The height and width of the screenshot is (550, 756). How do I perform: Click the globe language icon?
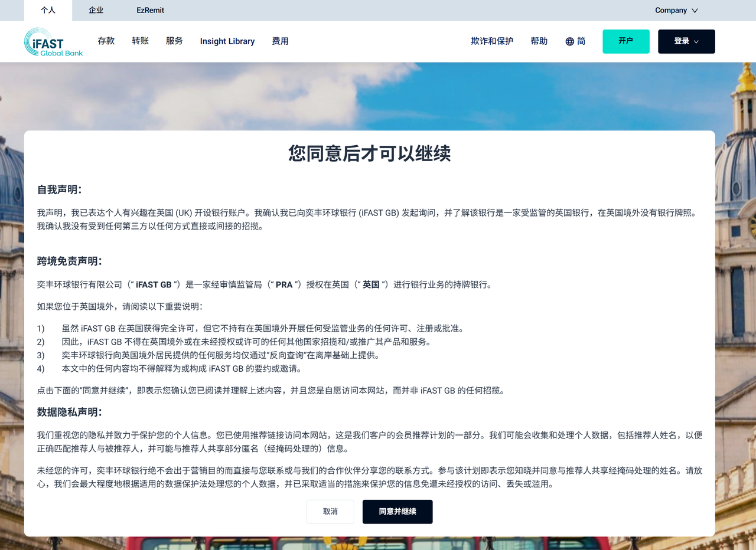point(568,41)
